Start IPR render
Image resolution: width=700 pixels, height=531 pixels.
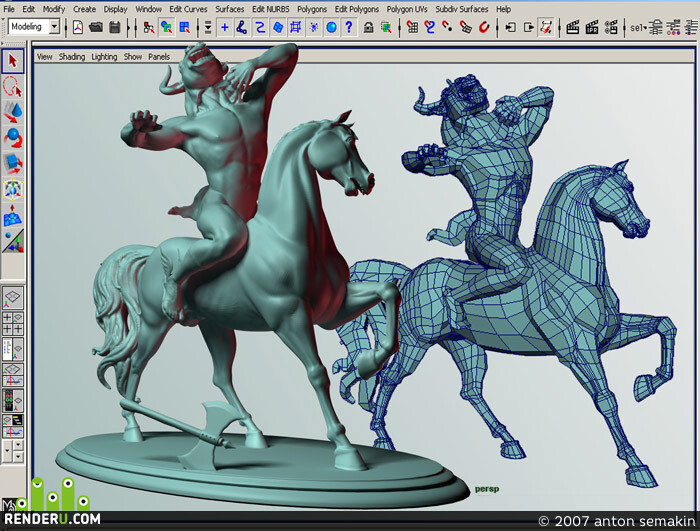pos(592,28)
